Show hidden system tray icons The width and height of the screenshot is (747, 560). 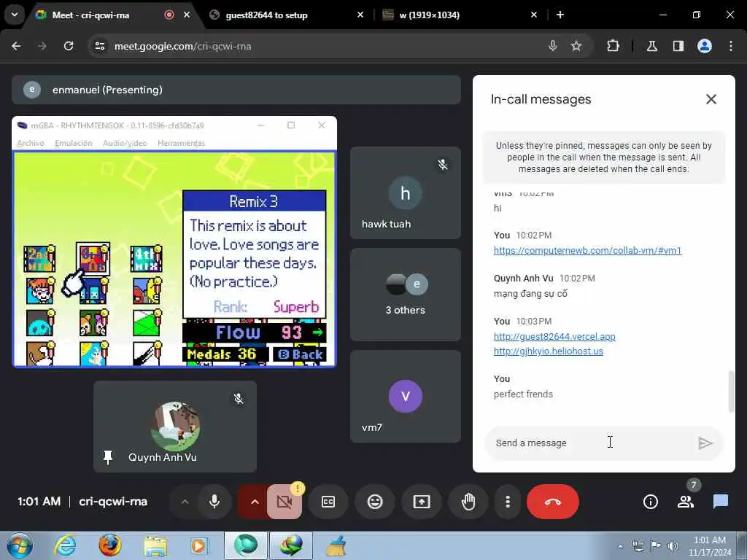[x=620, y=547]
